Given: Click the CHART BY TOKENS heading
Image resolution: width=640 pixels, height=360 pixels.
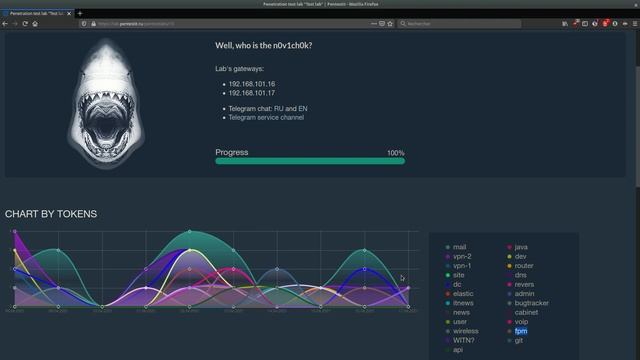Looking at the screenshot, I should [x=51, y=214].
